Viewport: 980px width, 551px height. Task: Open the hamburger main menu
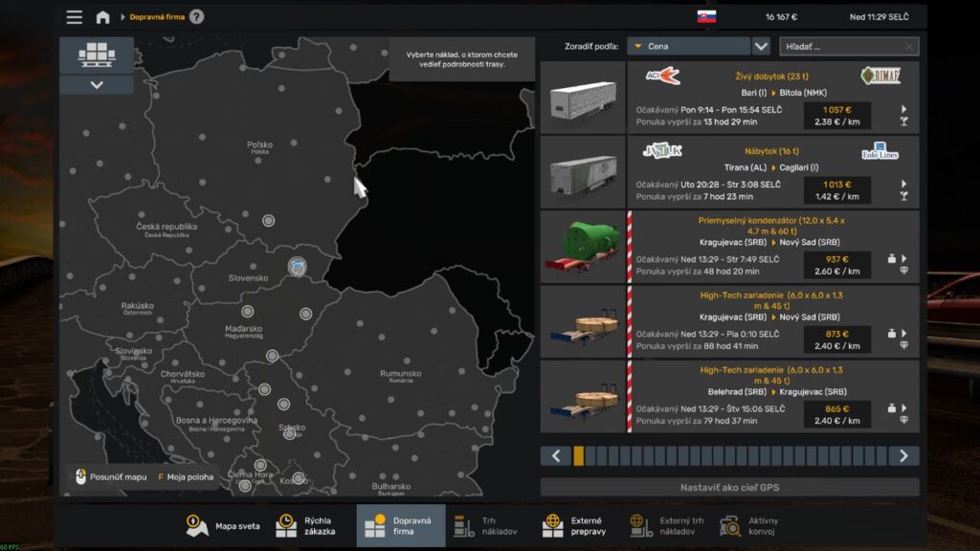pyautogui.click(x=74, y=17)
